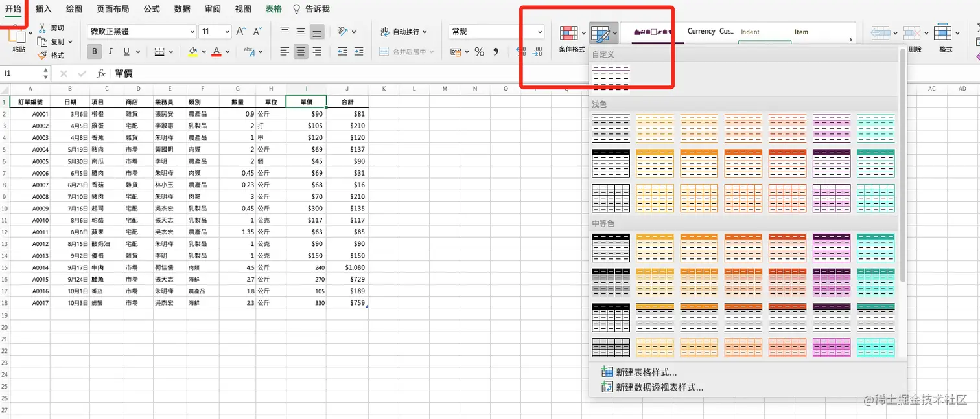Click the decrease decimal icon

tap(537, 52)
